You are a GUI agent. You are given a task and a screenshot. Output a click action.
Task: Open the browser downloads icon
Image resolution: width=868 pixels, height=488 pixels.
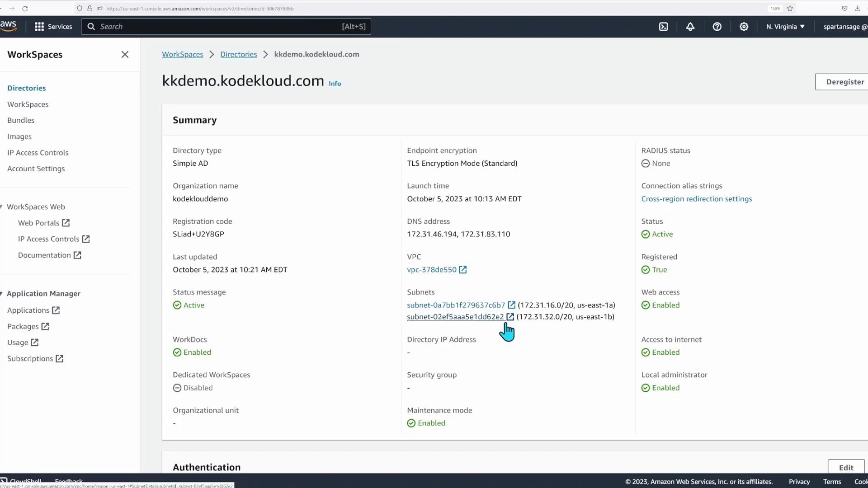coord(857,9)
